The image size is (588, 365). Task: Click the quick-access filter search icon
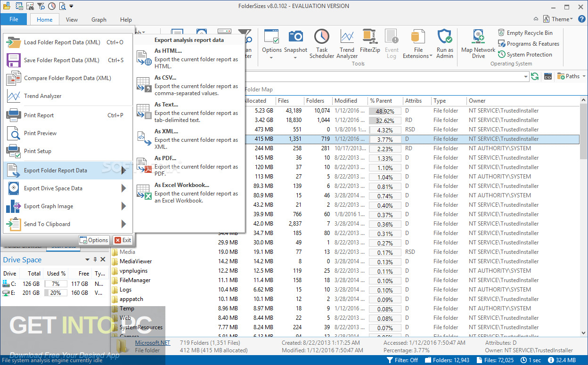(41, 6)
